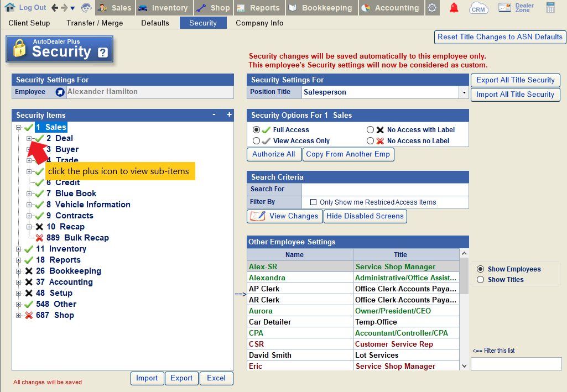Click the employee list scrollbar up arrow
The image size is (567, 392).
[464, 253]
